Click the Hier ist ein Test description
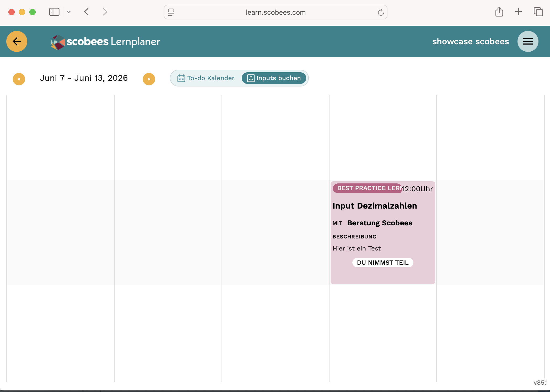The height and width of the screenshot is (392, 550). click(357, 248)
